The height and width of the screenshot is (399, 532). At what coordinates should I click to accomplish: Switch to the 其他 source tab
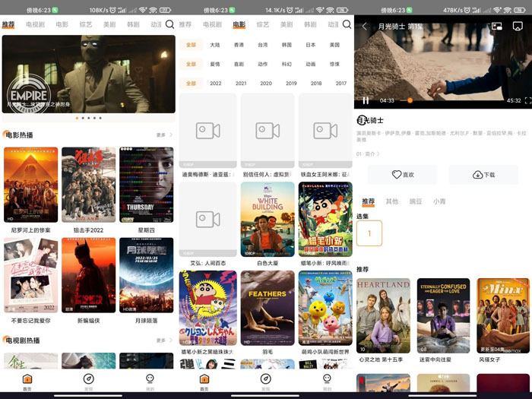[x=391, y=201]
